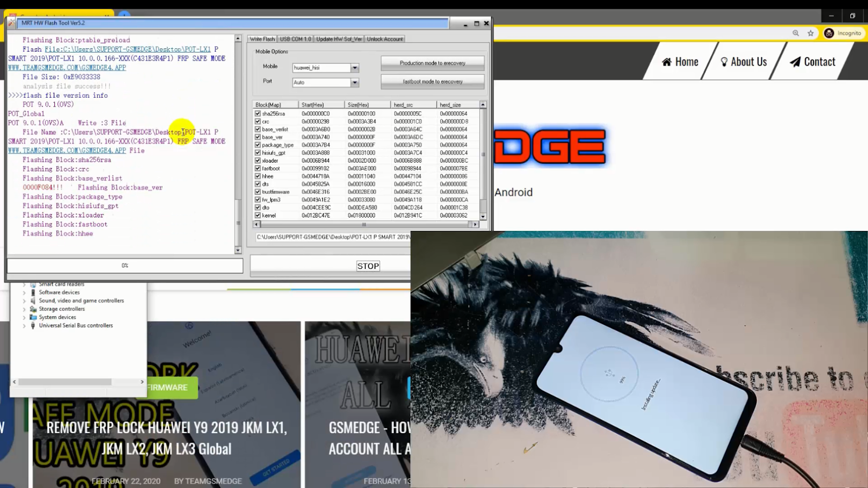Click the Software devices icon in Device Manager
868x488 pixels.
[33, 292]
